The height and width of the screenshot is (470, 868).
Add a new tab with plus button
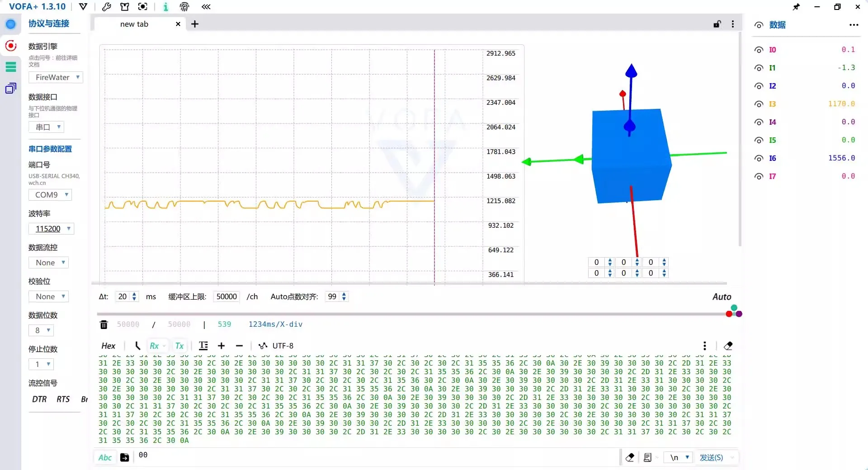tap(195, 24)
